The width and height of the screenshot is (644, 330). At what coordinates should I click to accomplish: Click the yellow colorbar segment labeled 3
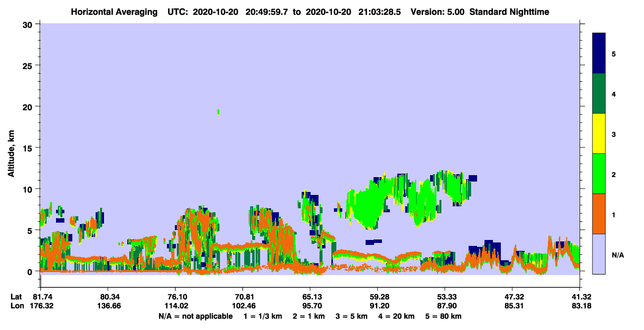[599, 134]
